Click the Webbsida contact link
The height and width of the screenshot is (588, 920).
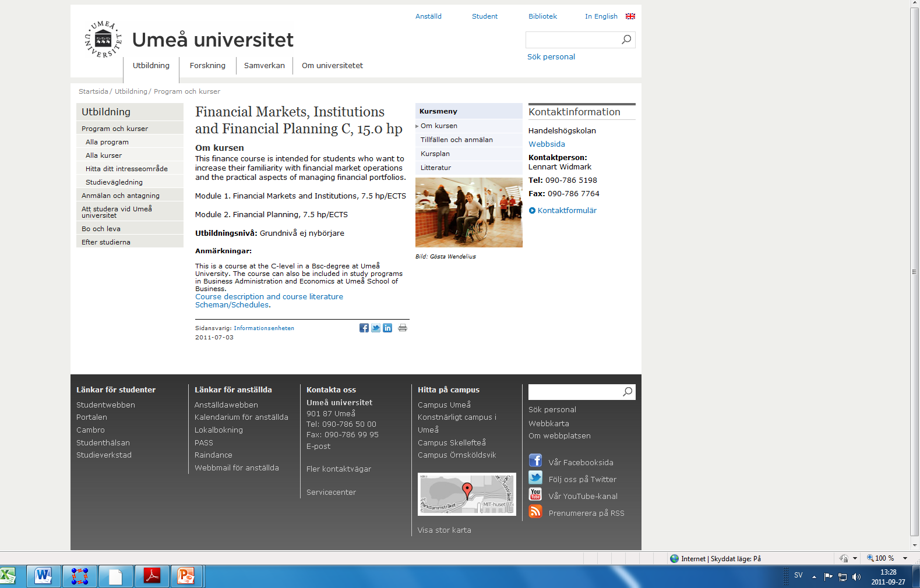click(547, 144)
